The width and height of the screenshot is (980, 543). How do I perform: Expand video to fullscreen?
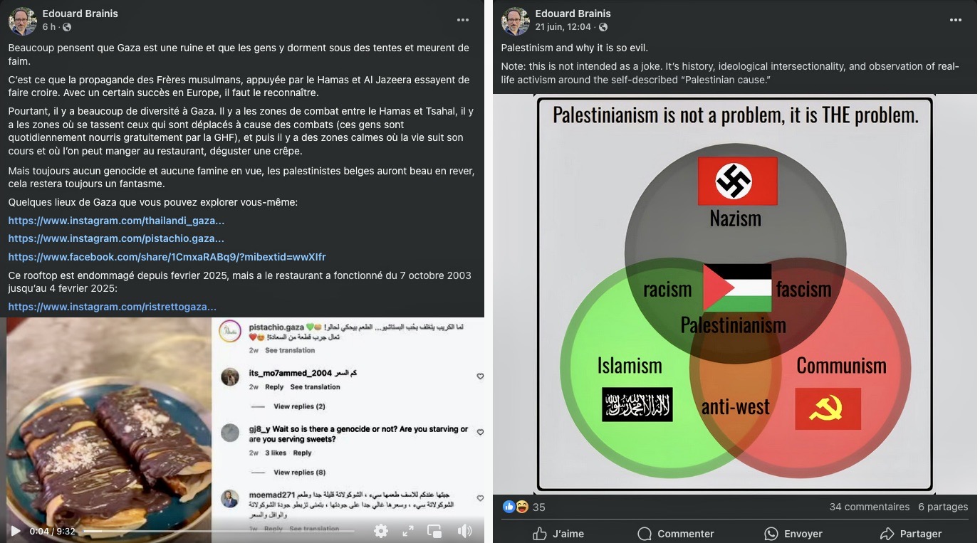(408, 531)
